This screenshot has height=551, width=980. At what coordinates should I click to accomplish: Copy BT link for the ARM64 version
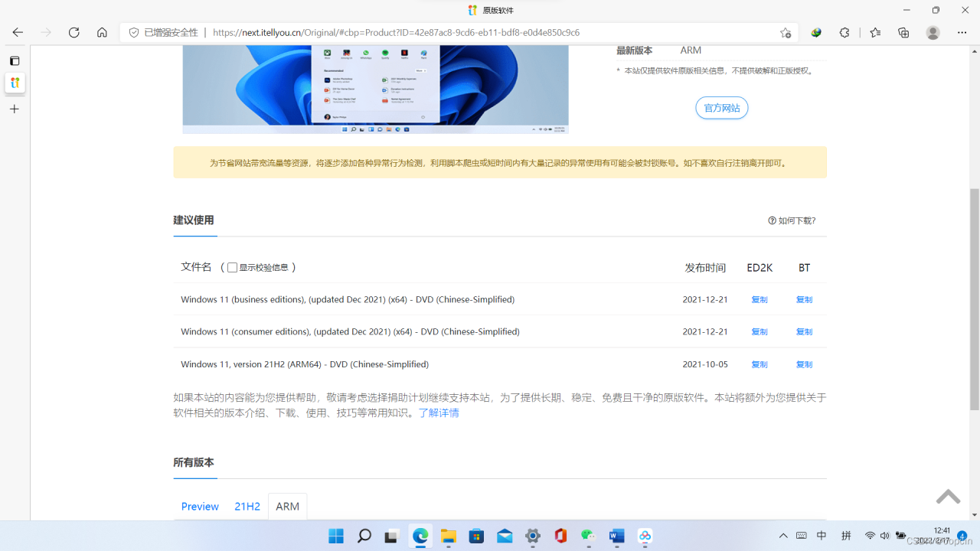(x=804, y=364)
